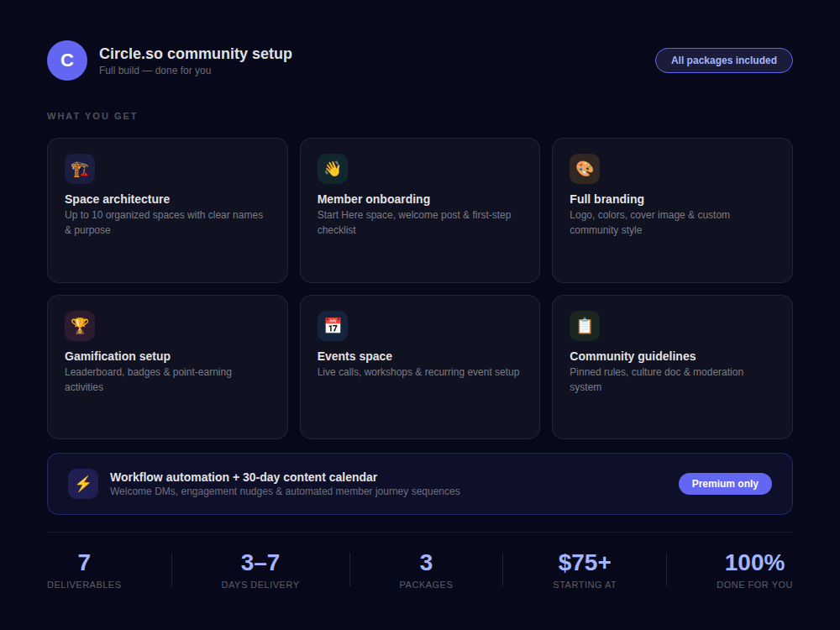This screenshot has width=840, height=630.
Task: Click the STARTING AT stat label
Action: 585,585
